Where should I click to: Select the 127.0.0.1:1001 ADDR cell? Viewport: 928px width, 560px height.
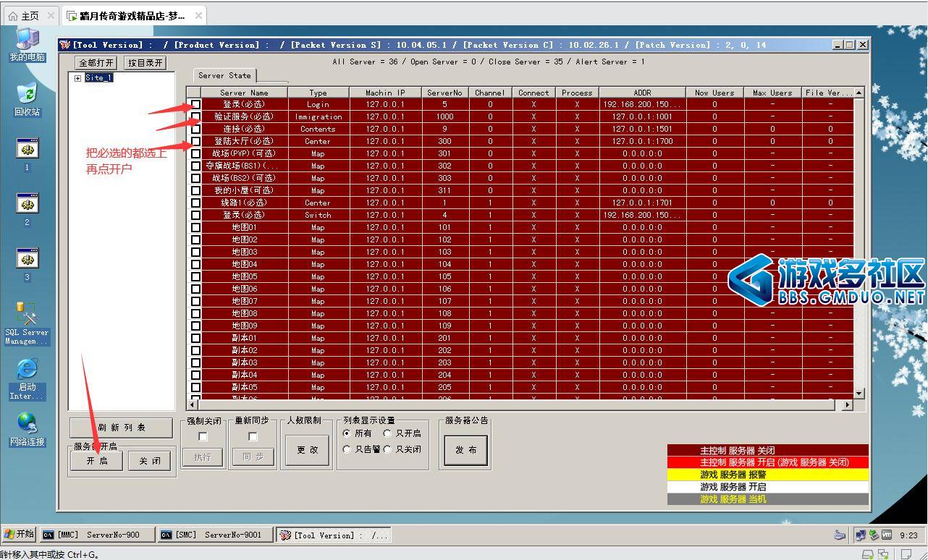click(642, 116)
